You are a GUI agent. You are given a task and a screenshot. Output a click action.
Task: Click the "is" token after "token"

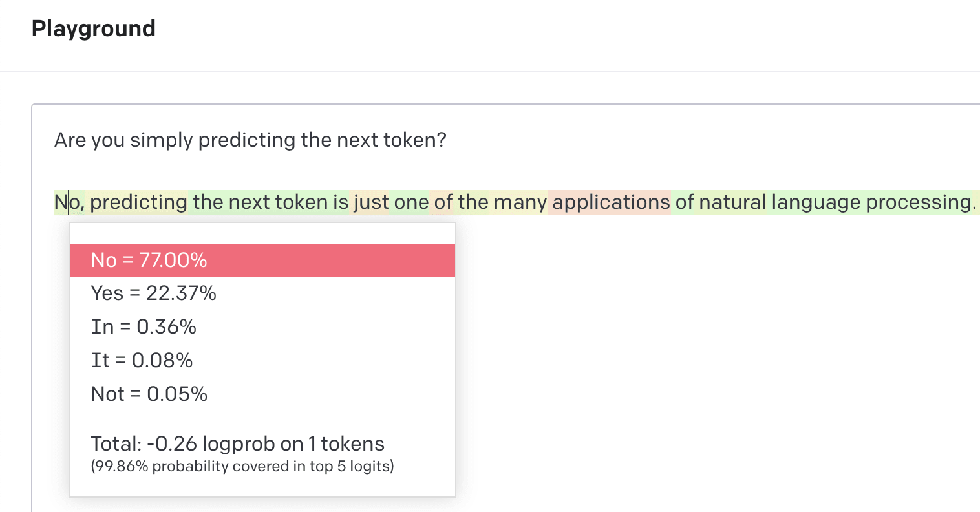coord(341,202)
